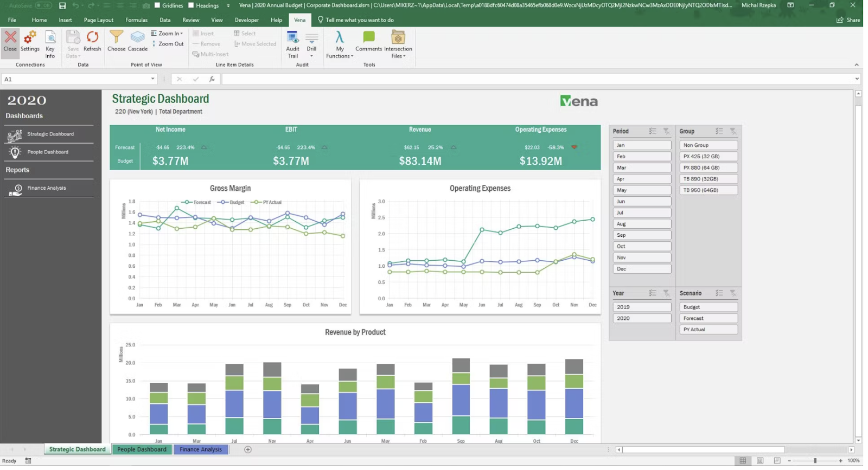Viewport: 868px width, 470px height.
Task: Adjust the zoom slider handle
Action: (815, 461)
